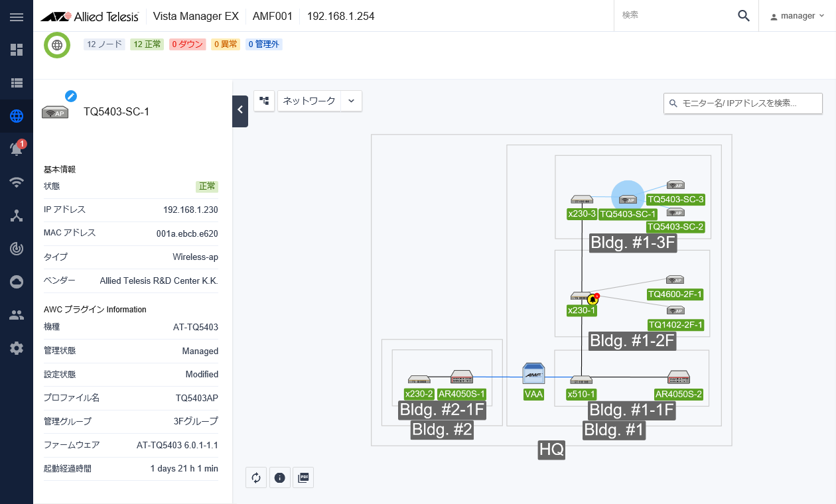Screen dimensions: 836x504
Task: Open the radar-style icon in sidebar
Action: [x=17, y=249]
